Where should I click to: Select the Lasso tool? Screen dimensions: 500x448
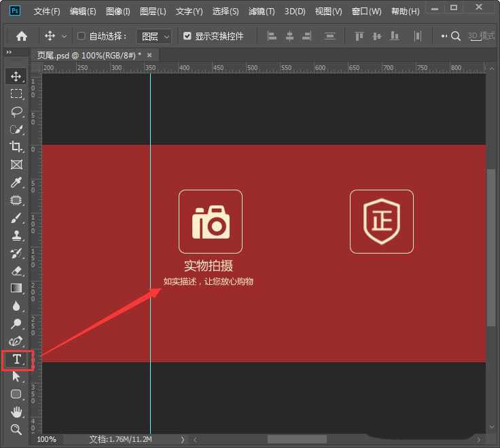17,111
